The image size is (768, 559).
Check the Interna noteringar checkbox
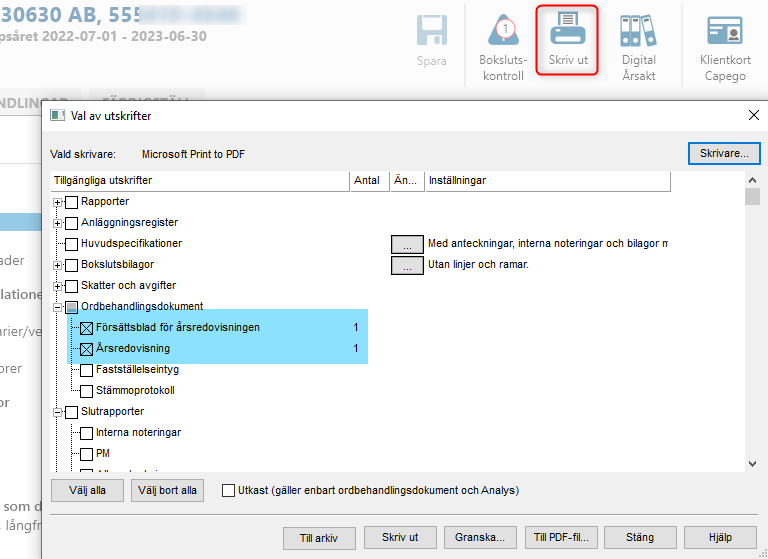click(86, 433)
